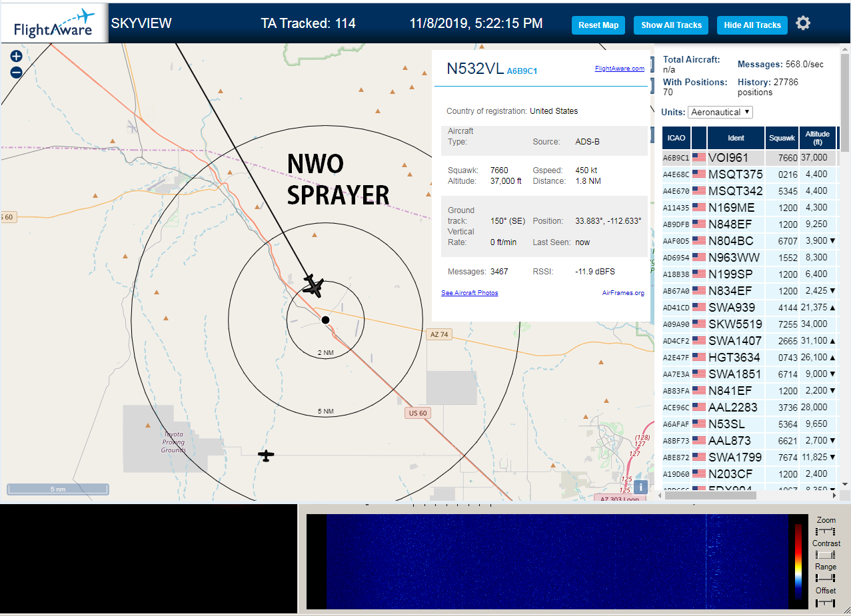851x616 pixels.
Task: Click the waterfall spectrum display
Action: 557,561
